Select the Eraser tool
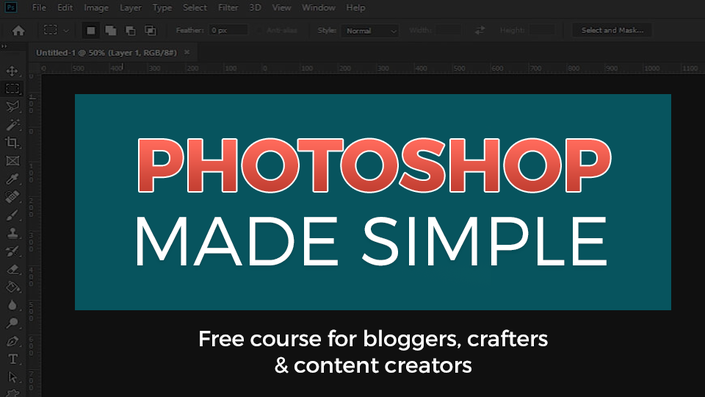 (x=12, y=269)
